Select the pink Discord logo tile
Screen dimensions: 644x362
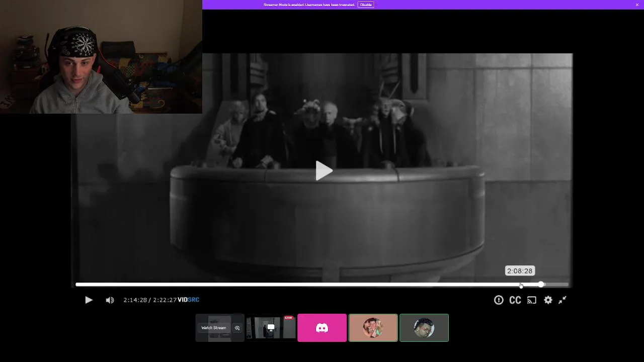(x=322, y=328)
